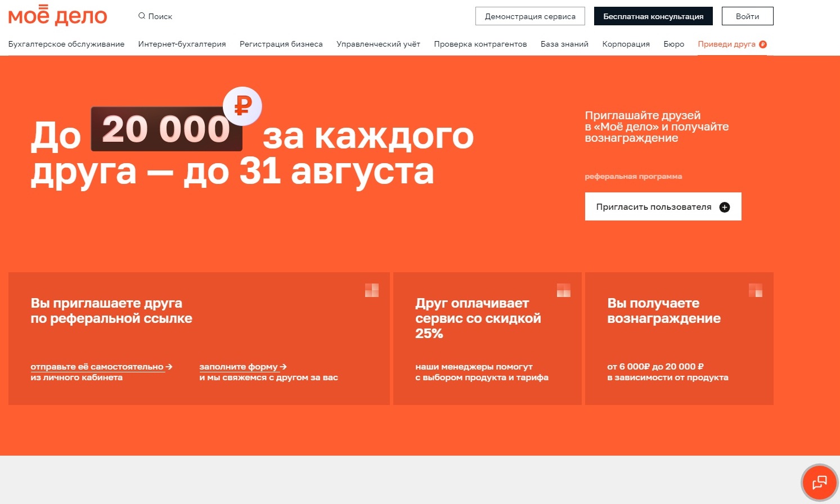This screenshot has height=504, width=840.
Task: Click the Моё дело logo
Action: click(57, 16)
